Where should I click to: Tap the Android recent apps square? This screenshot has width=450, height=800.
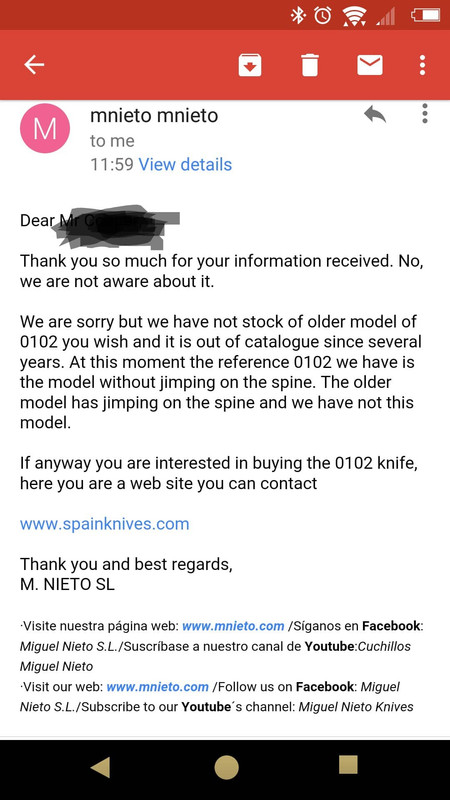[x=348, y=765]
